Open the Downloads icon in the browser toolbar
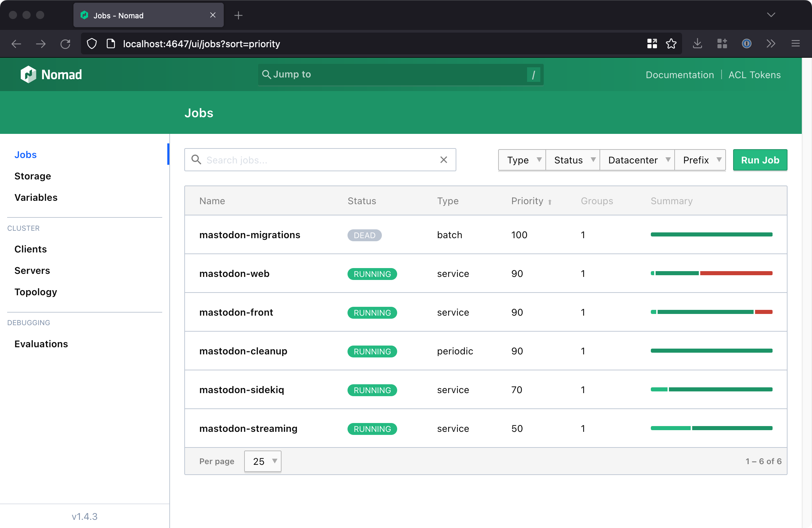Image resolution: width=812 pixels, height=528 pixels. [x=697, y=43]
